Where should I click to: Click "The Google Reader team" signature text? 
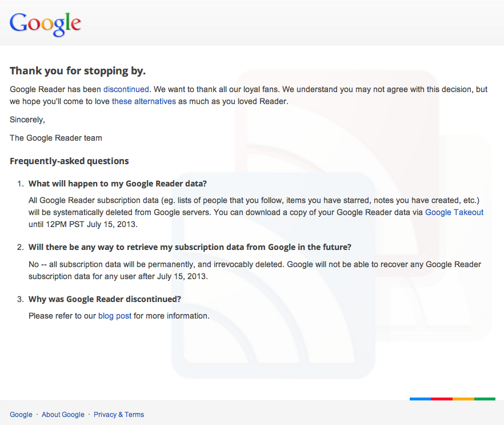click(x=56, y=138)
